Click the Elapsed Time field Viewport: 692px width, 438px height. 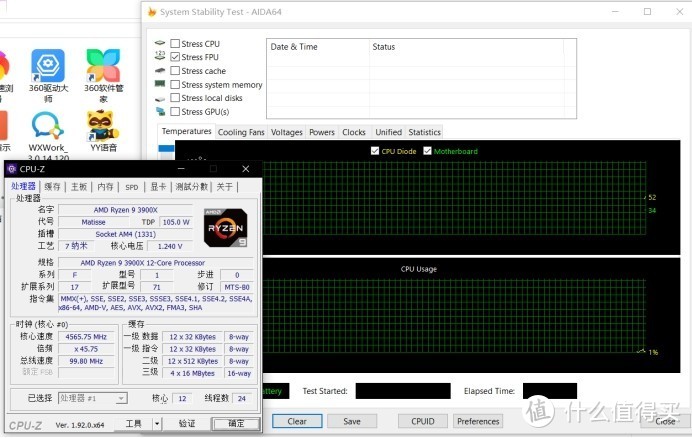(x=549, y=391)
